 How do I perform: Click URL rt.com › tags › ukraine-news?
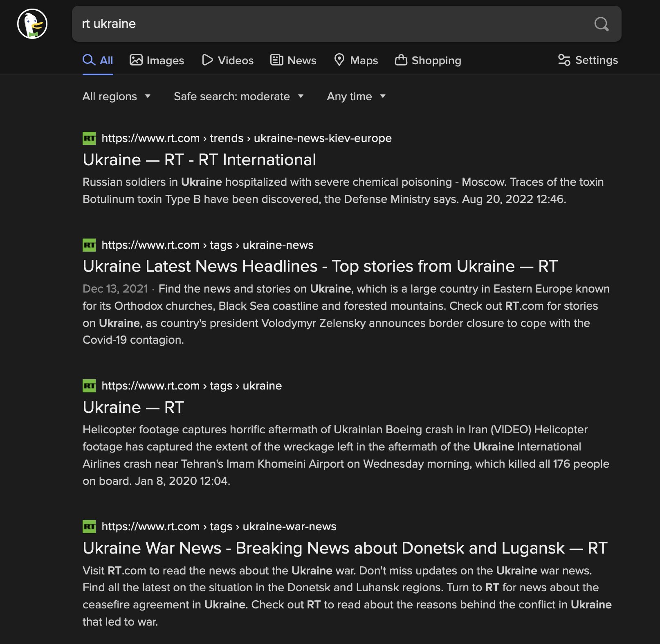tap(207, 245)
